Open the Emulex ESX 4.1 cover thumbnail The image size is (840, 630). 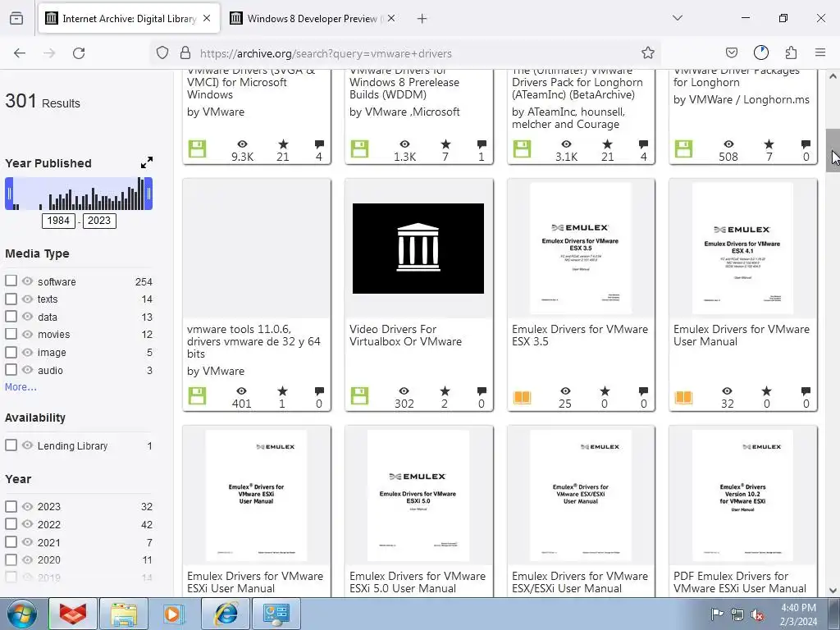pos(742,248)
